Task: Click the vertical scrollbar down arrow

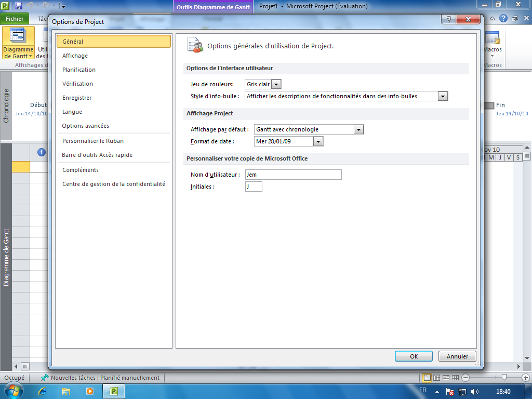Action: coord(527,358)
